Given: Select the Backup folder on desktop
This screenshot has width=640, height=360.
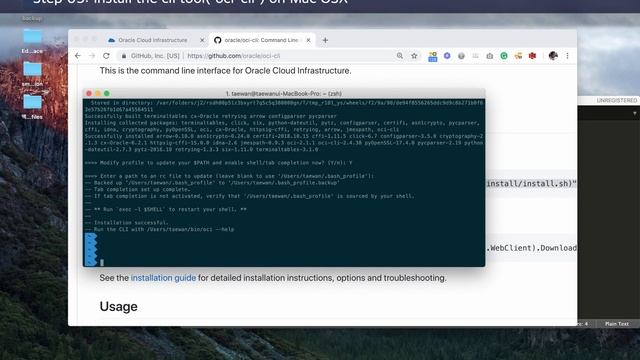Looking at the screenshot, I should click(x=32, y=18).
